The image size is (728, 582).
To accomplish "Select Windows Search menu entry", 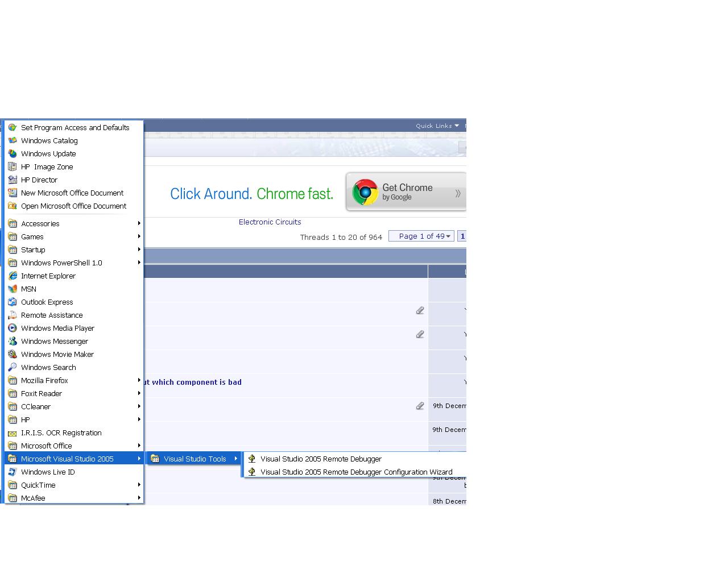I will (74, 367).
